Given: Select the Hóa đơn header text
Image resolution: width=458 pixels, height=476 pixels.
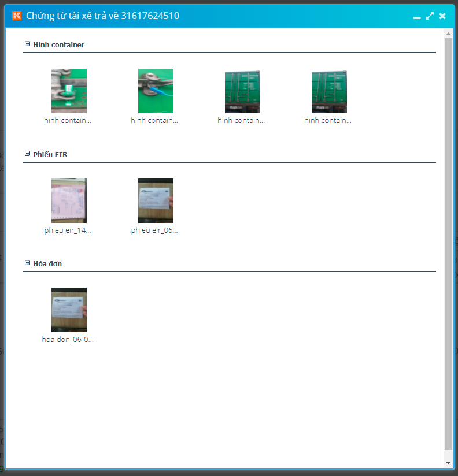Looking at the screenshot, I should (x=47, y=263).
